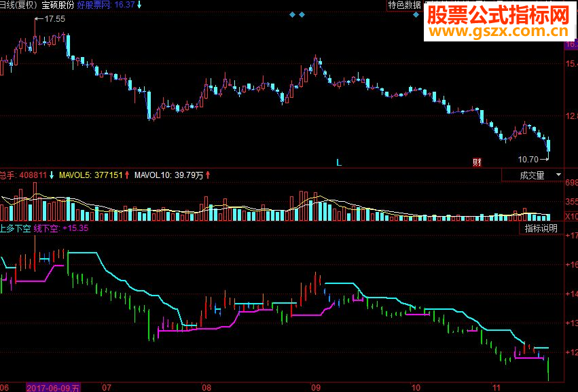The width and height of the screenshot is (578, 392).
Task: Click the 日线(复权) period selector
Action: [x=19, y=5]
